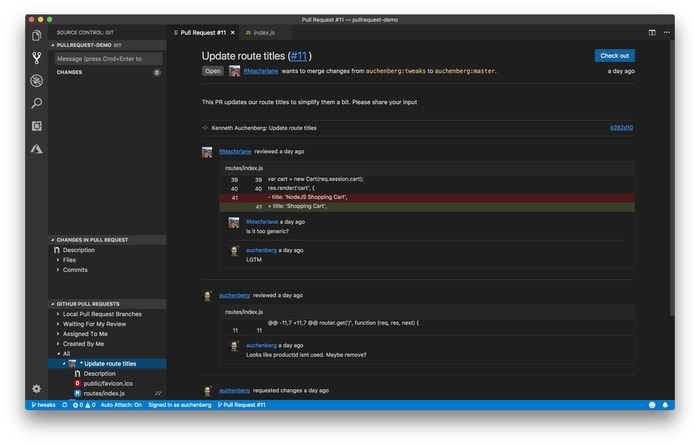Switch to the Pull Request #11 tab

[x=203, y=33]
